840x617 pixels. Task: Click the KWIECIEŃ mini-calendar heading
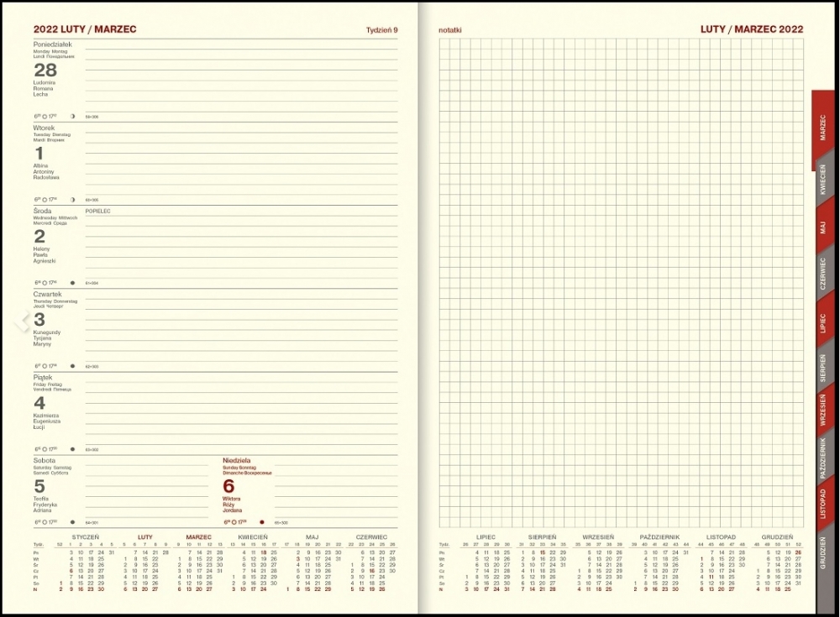tap(253, 537)
